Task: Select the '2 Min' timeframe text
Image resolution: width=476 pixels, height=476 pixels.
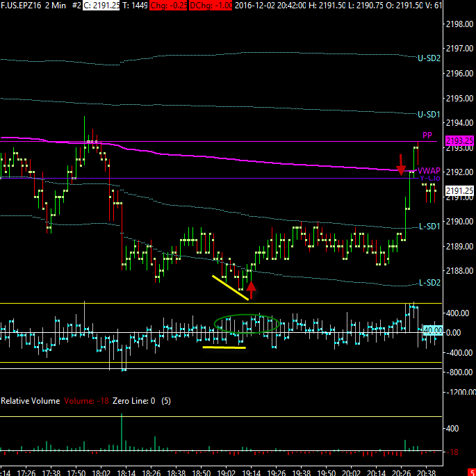Action: click(x=56, y=5)
